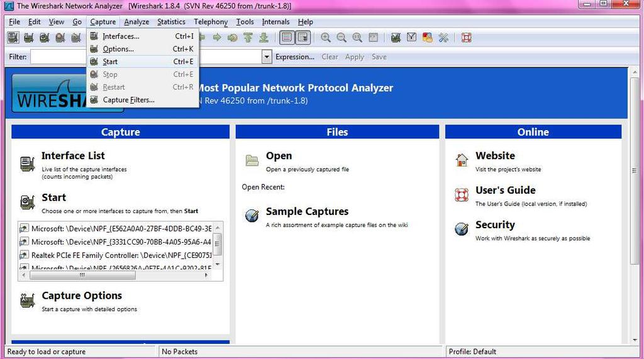Select the Microsoft NPF_{3331CC90 interface row
The width and height of the screenshot is (644, 359).
click(116, 242)
